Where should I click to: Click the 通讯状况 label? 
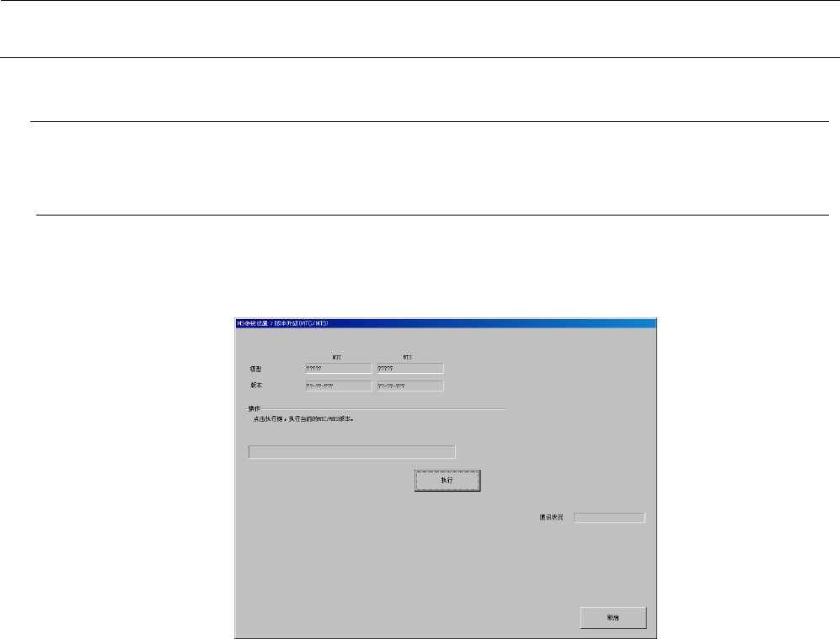point(551,518)
